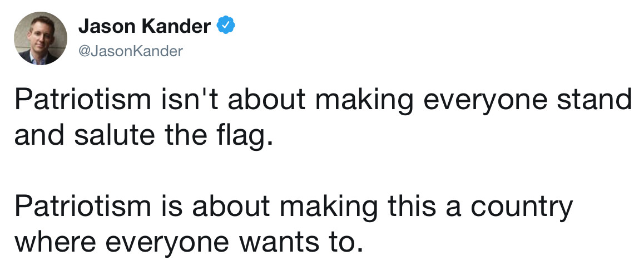Open the "Jason Kander" display name
644x275 pixels.
(145, 27)
